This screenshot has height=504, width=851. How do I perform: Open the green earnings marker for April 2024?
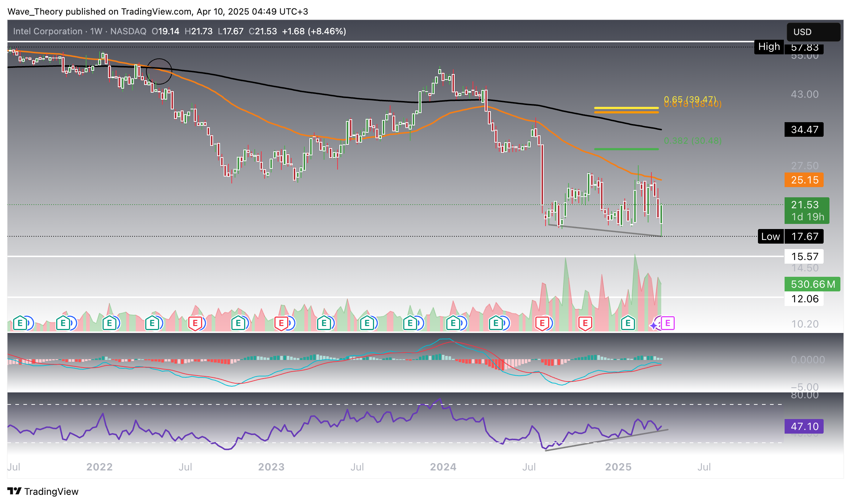[496, 323]
